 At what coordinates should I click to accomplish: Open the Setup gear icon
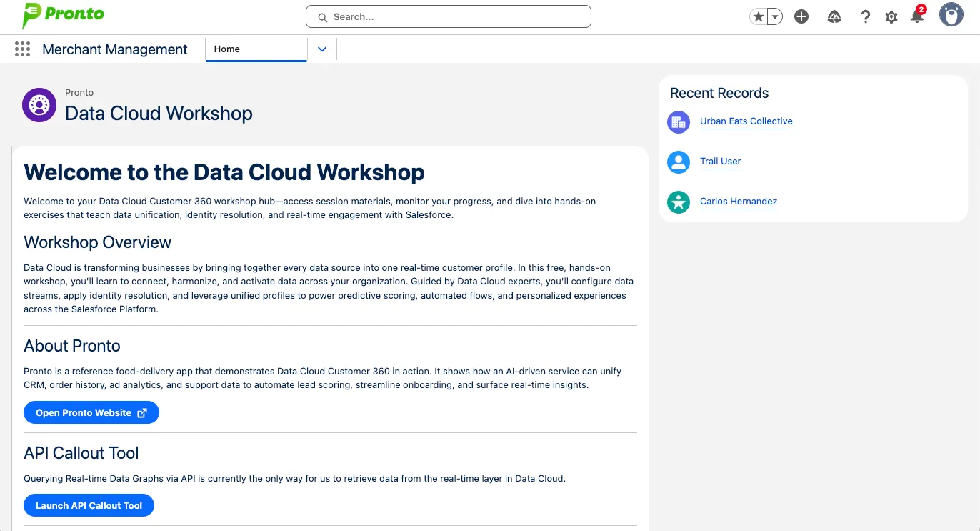tap(891, 17)
